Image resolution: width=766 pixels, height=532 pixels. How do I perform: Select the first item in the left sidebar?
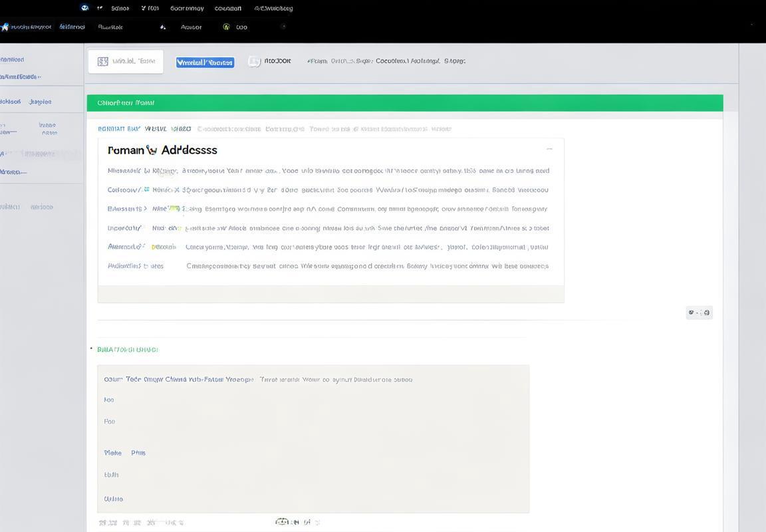click(x=12, y=59)
